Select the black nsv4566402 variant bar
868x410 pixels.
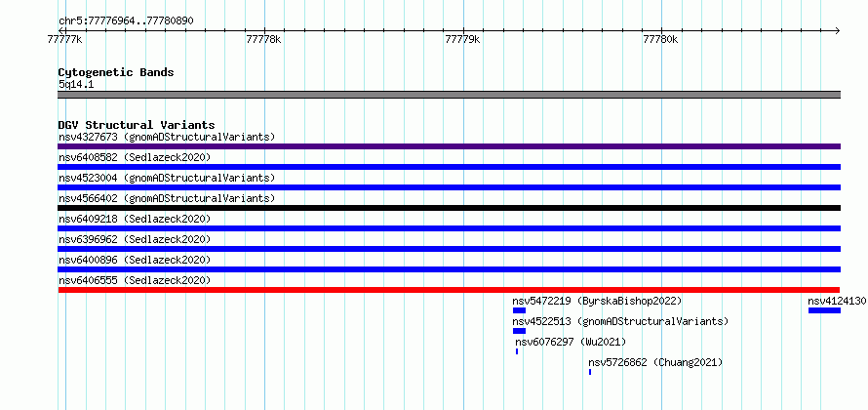(x=449, y=208)
